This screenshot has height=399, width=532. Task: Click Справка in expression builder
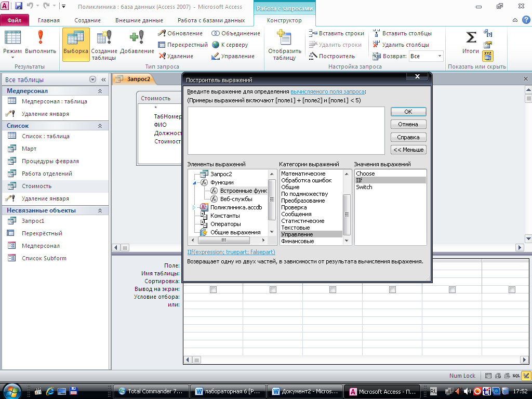tap(408, 137)
